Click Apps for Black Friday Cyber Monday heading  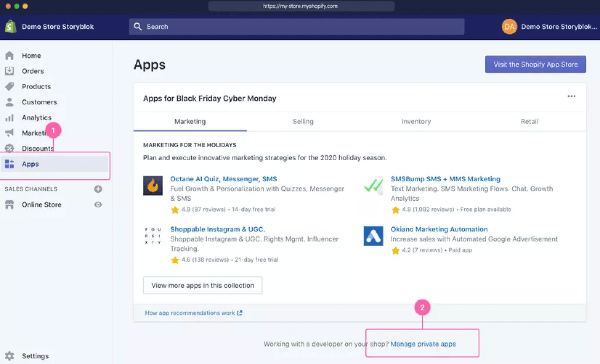[210, 98]
